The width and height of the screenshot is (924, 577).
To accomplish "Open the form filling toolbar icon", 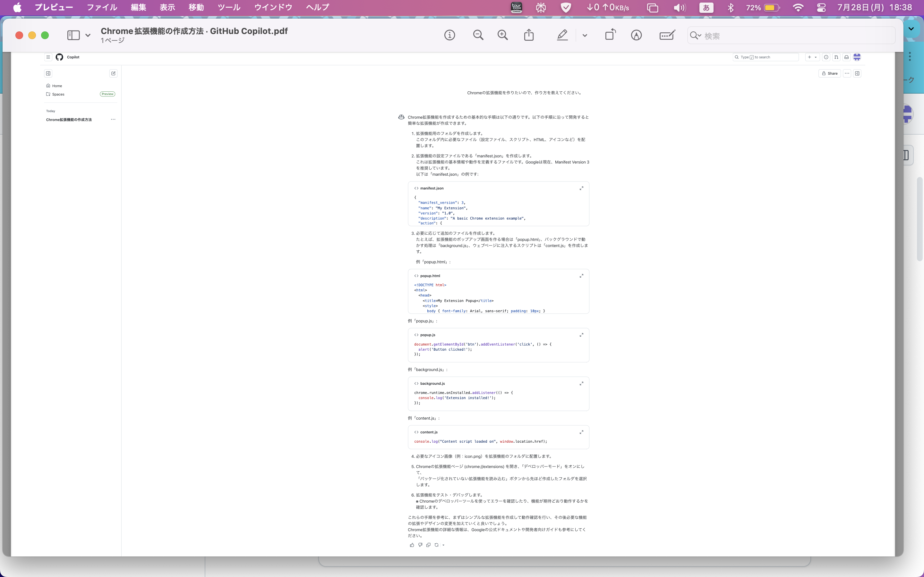I will [x=667, y=36].
